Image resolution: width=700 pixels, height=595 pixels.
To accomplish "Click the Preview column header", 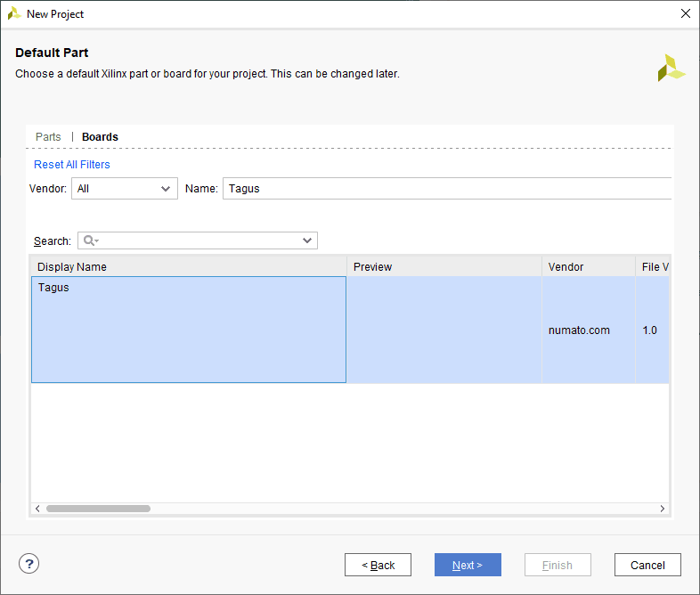I will 444,267.
